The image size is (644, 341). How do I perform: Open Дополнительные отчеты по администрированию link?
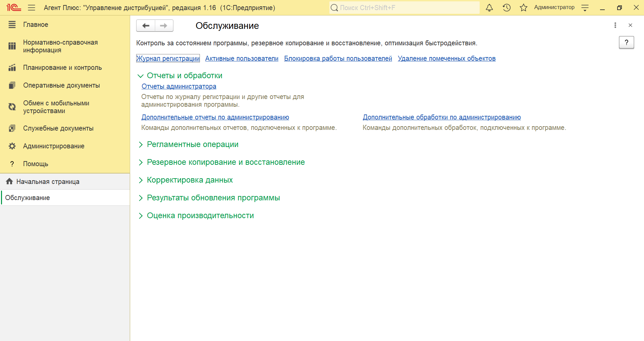tap(215, 117)
